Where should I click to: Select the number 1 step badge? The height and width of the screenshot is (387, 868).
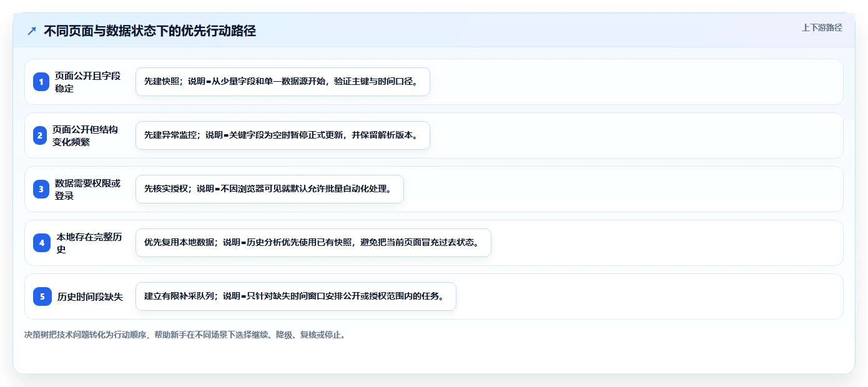(x=41, y=82)
